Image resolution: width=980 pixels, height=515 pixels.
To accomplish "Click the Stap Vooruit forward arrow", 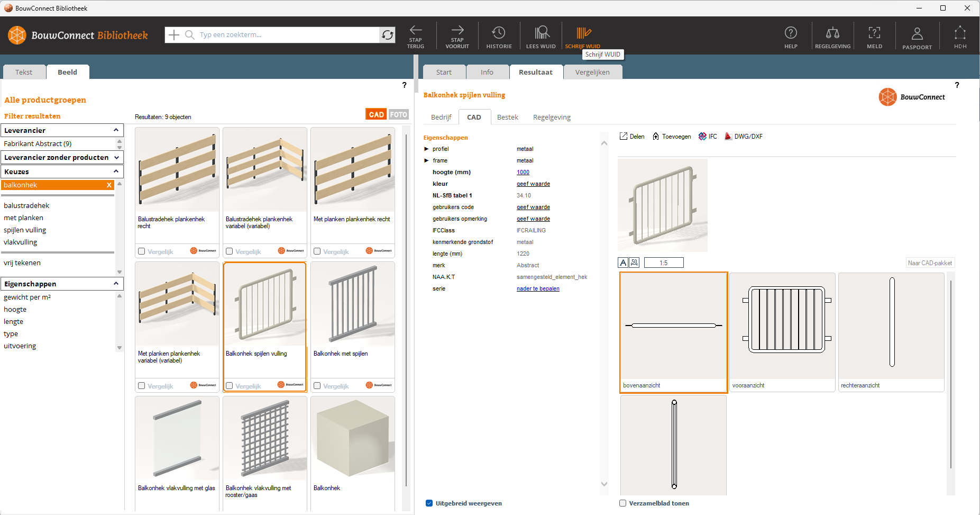I will (457, 32).
